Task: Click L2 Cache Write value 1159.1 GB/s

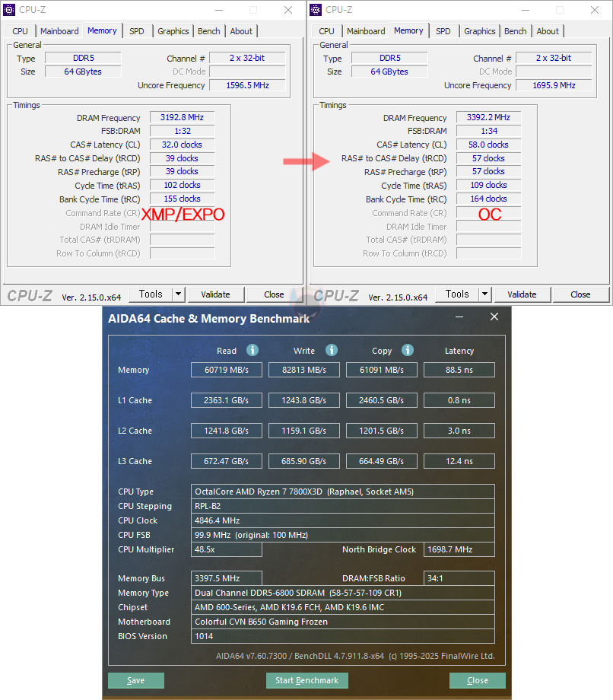Action: (x=304, y=431)
